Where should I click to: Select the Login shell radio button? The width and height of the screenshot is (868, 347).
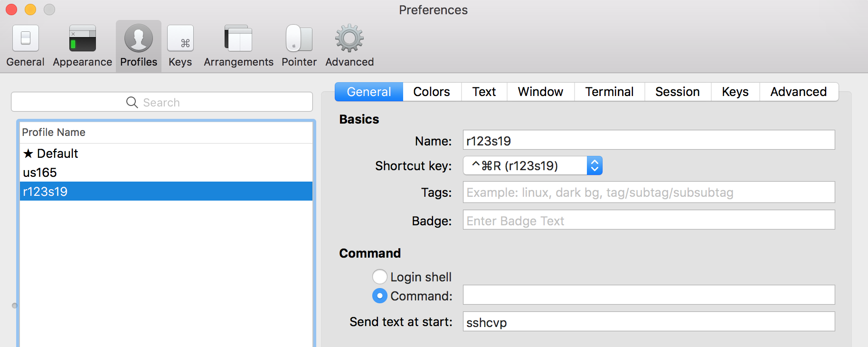[380, 277]
